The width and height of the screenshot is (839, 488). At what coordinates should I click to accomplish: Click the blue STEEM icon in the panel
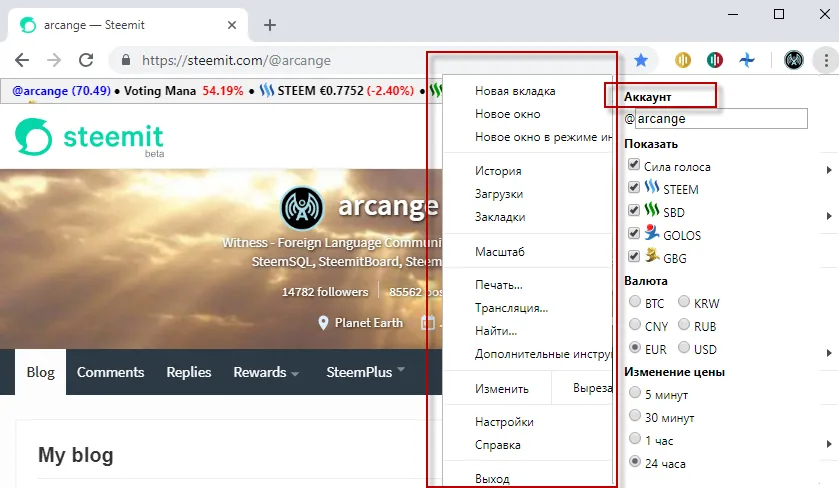pyautogui.click(x=652, y=187)
